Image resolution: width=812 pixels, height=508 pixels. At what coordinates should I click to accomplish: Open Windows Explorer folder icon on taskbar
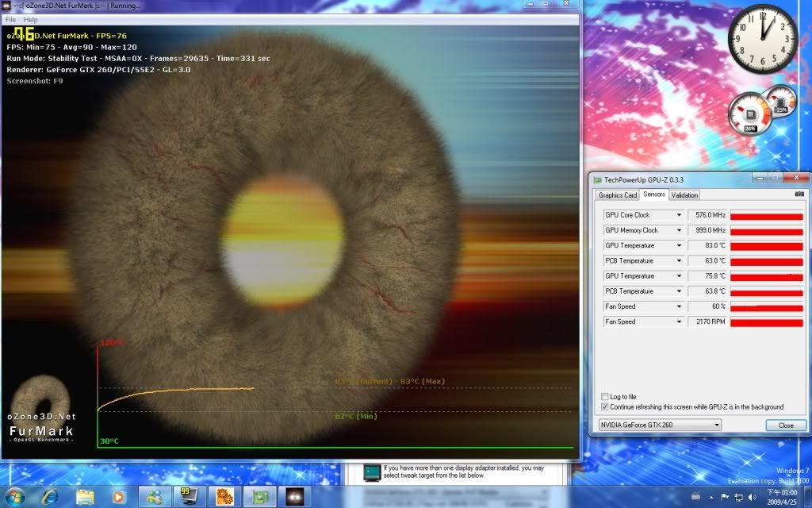pyautogui.click(x=85, y=497)
